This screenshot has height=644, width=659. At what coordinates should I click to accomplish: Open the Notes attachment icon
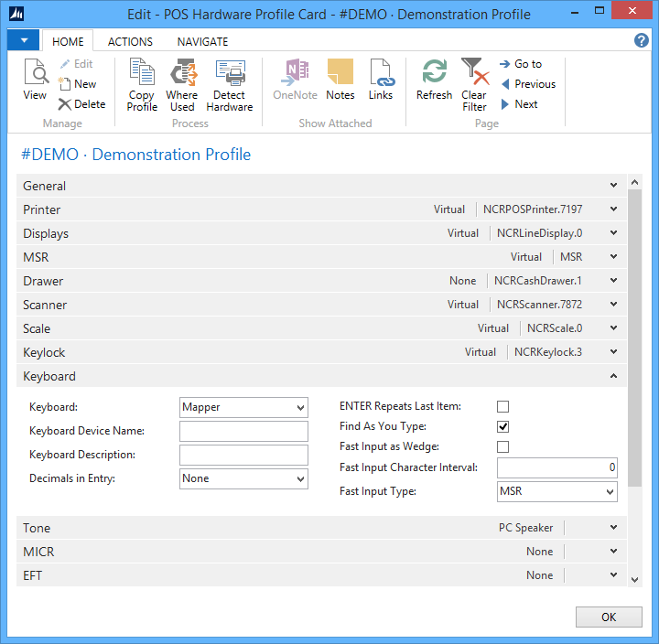tap(340, 73)
